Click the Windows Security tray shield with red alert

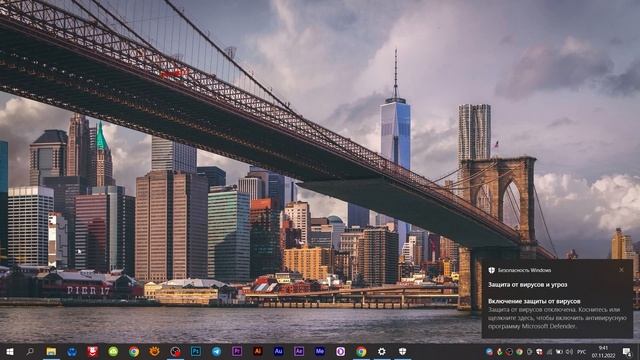coord(539,351)
